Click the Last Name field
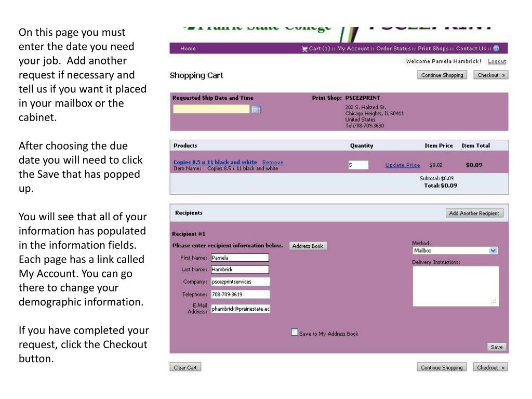The width and height of the screenshot is (532, 399). [240, 270]
